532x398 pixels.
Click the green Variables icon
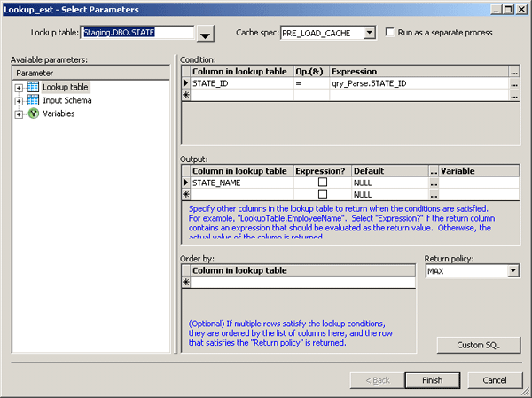33,113
